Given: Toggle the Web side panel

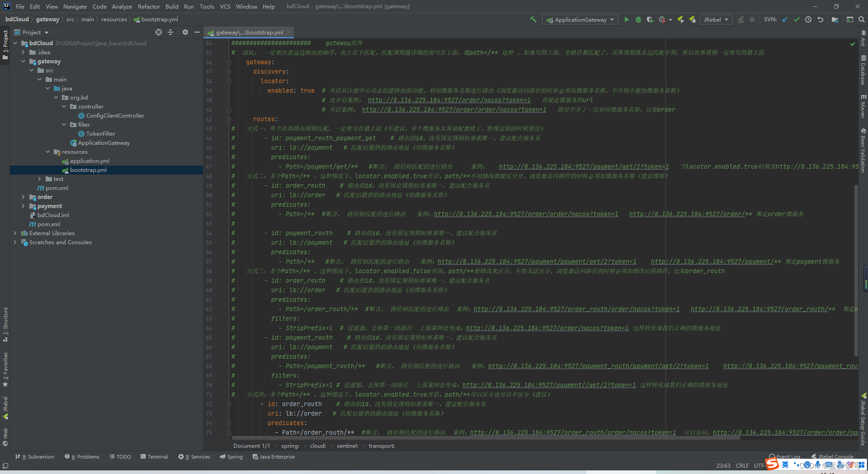Looking at the screenshot, I should [5, 436].
